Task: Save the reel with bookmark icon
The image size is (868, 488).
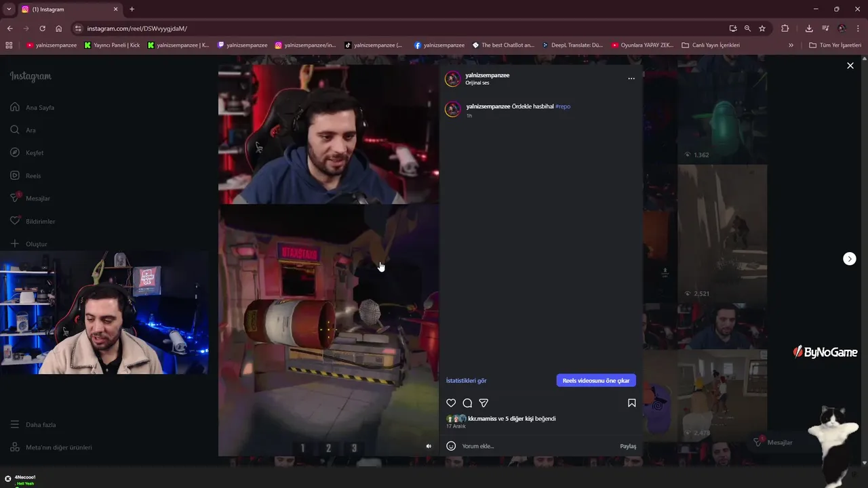Action: (631, 403)
